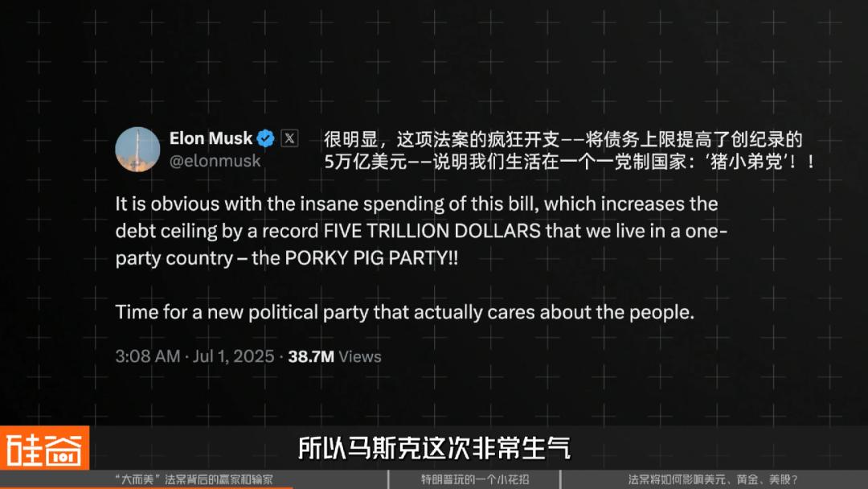The image size is (868, 489).
Task: Click the 3:08 AM · Jul 1, 2025 timestamp
Action: tap(194, 356)
